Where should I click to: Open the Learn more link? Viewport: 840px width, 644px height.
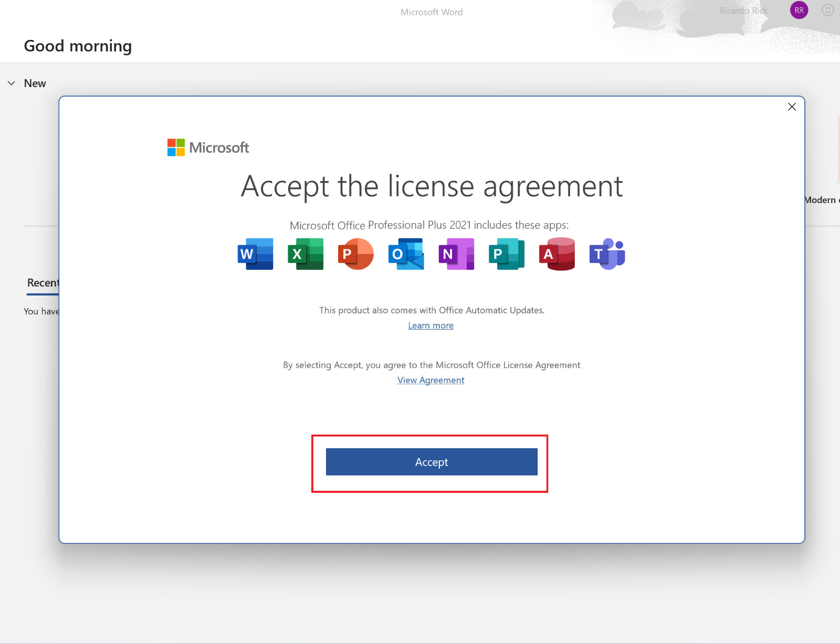(431, 325)
